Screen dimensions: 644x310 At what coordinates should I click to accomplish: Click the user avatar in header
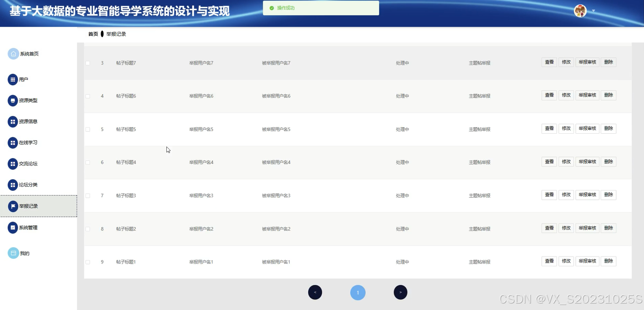pos(580,11)
